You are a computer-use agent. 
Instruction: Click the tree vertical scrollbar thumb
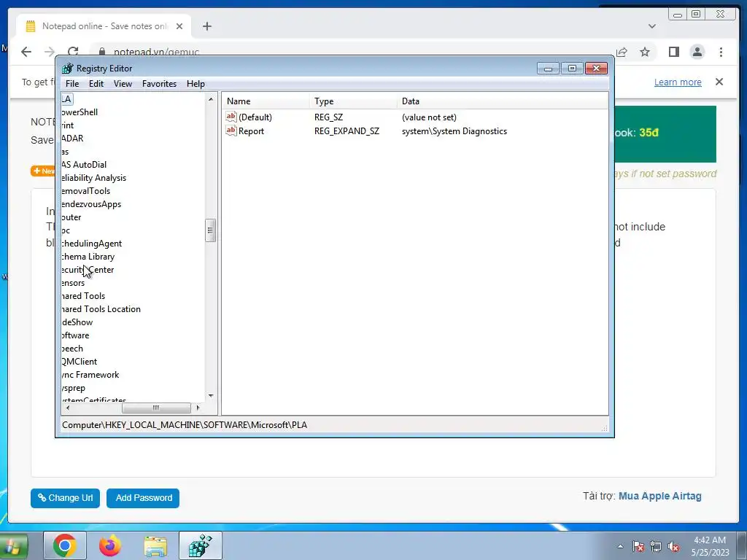(x=210, y=230)
